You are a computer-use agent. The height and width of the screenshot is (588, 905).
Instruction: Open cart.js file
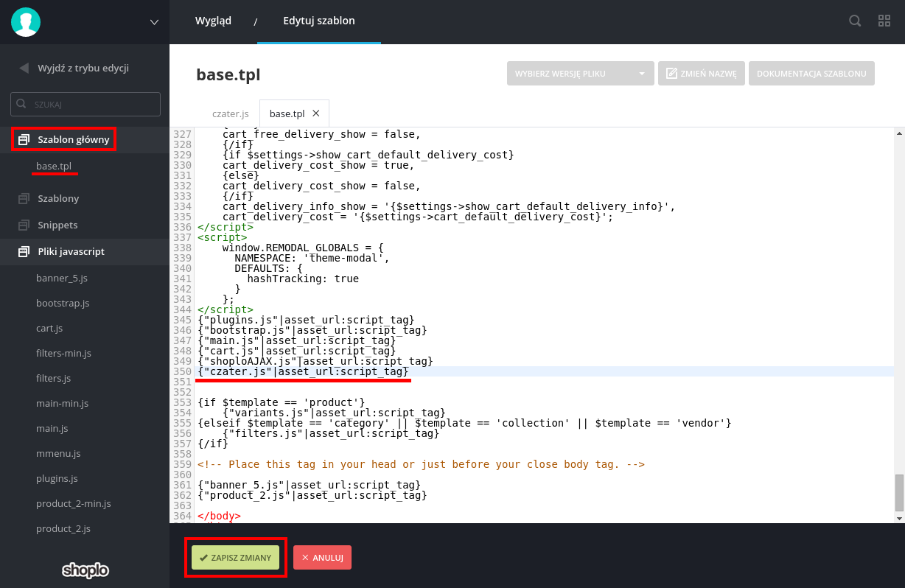tap(49, 328)
